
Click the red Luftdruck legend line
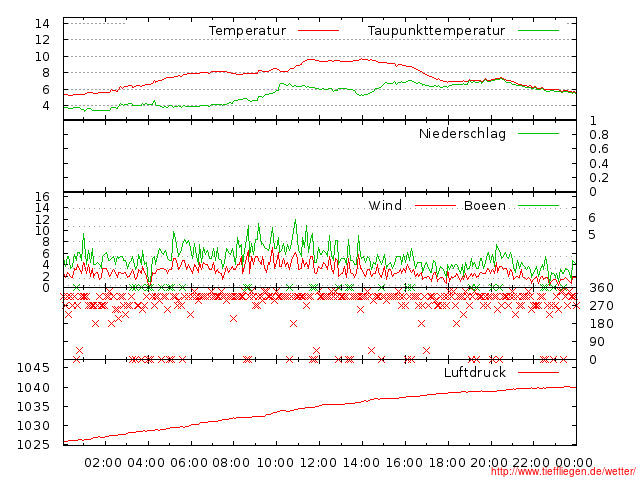click(x=538, y=372)
